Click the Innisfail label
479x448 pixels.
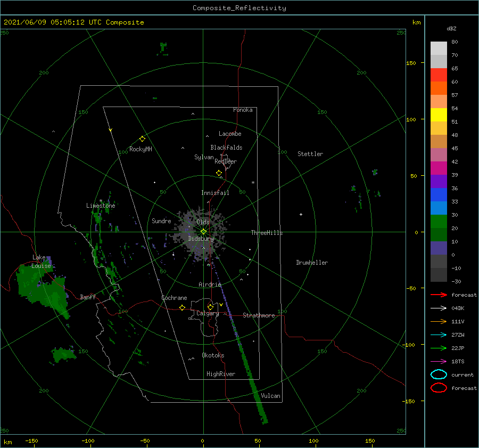point(215,193)
